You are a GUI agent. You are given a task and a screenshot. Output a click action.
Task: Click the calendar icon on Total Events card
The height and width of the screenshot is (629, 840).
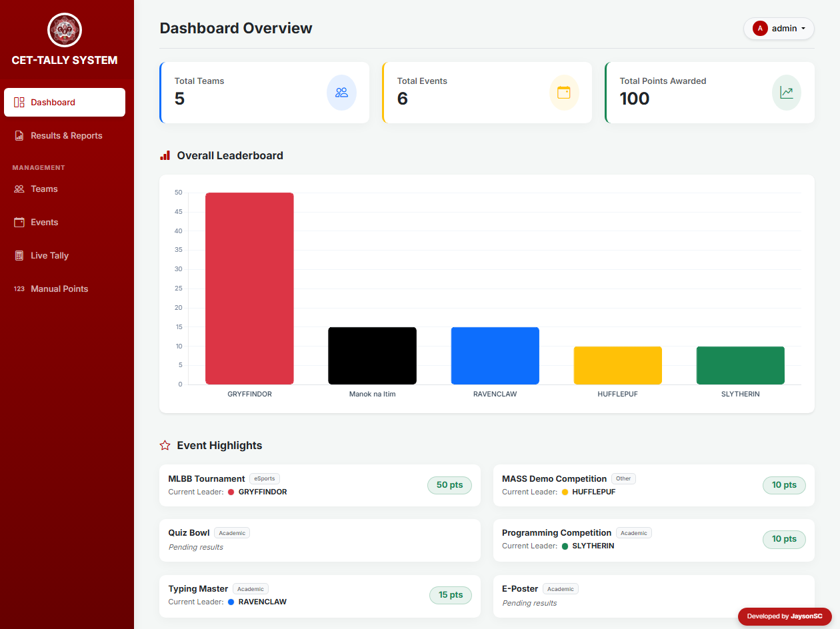pos(564,93)
